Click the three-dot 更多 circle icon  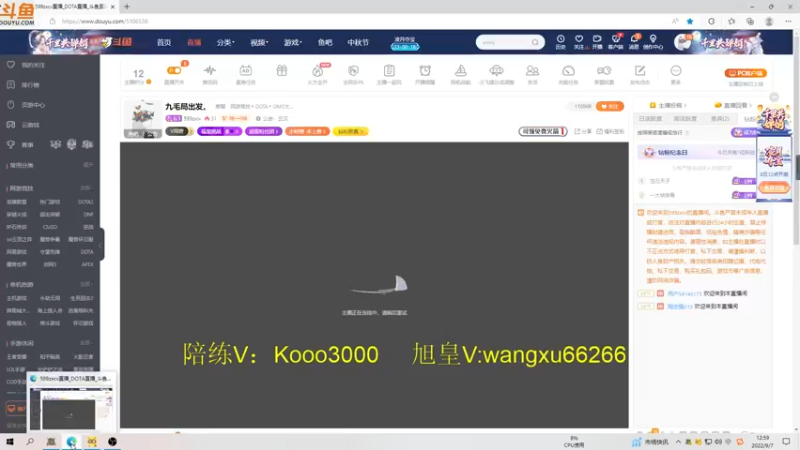(x=676, y=70)
